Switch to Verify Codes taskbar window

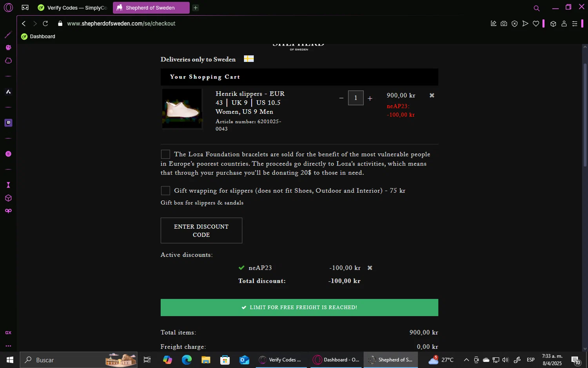(x=281, y=360)
